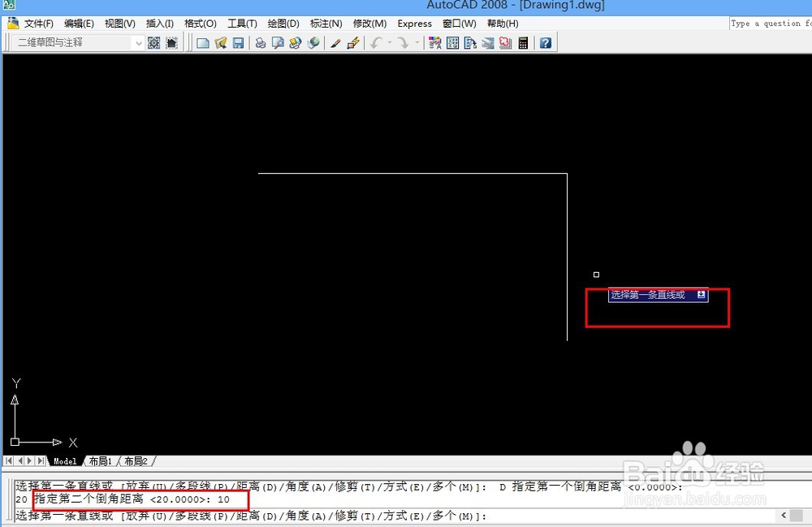
Task: Expand the Redo history dropdown arrow
Action: pyautogui.click(x=417, y=43)
